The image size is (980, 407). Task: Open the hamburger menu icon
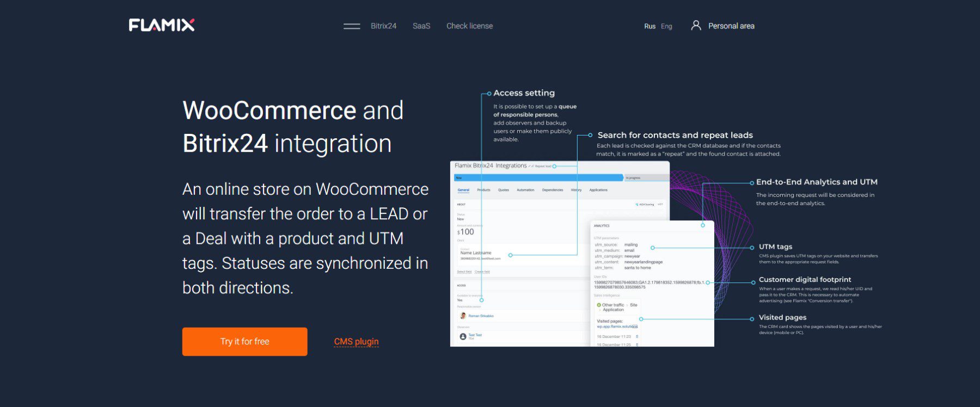pos(352,26)
